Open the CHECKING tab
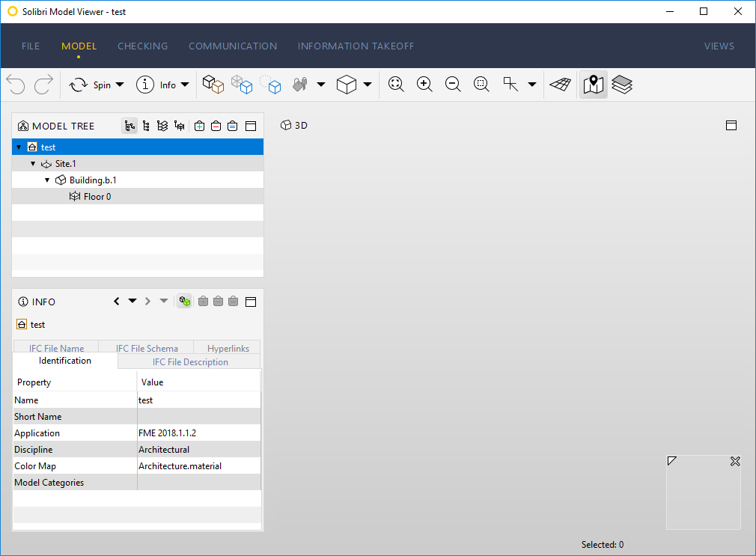Screen dimensions: 756x556 (x=143, y=46)
